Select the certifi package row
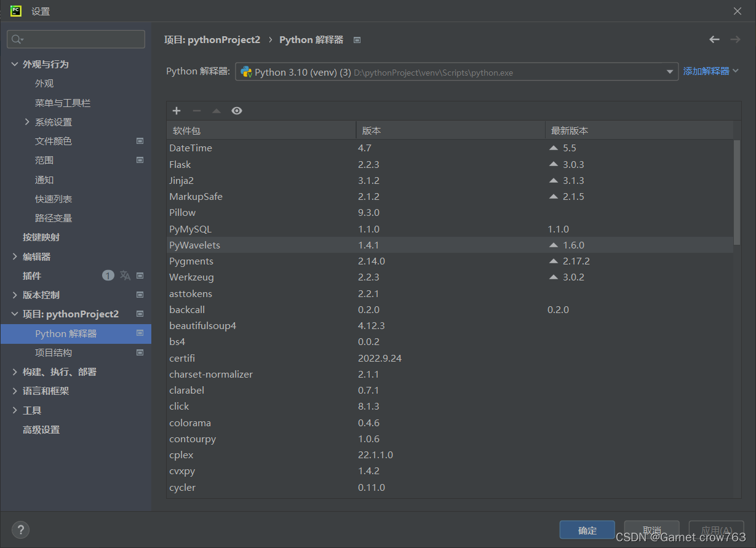 coord(450,358)
